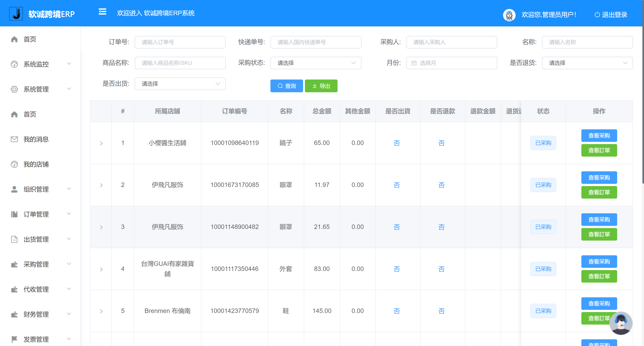Open the 系统管理 menu
This screenshot has width=644, height=346.
click(40, 89)
